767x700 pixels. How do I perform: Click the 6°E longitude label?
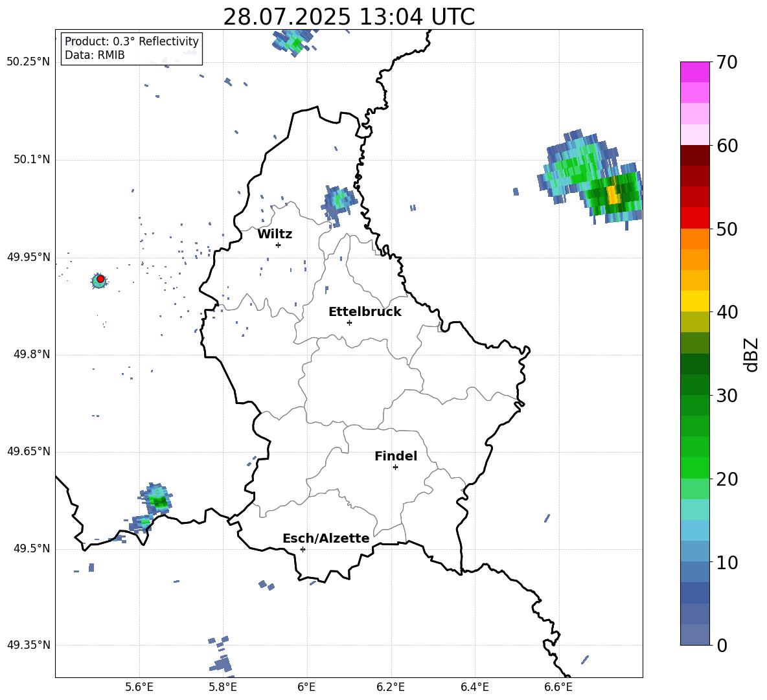tap(306, 687)
